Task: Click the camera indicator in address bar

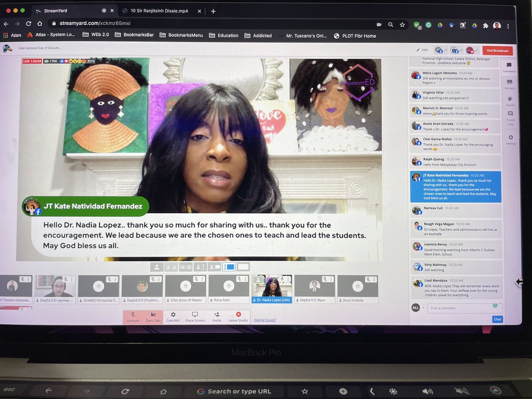Action: click(379, 25)
